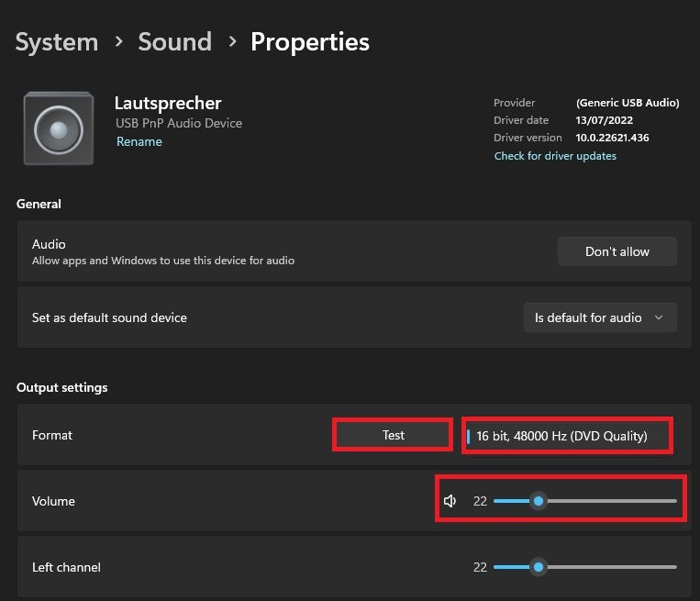The image size is (700, 601).
Task: Click the Audio setting row label
Action: [x=49, y=244]
